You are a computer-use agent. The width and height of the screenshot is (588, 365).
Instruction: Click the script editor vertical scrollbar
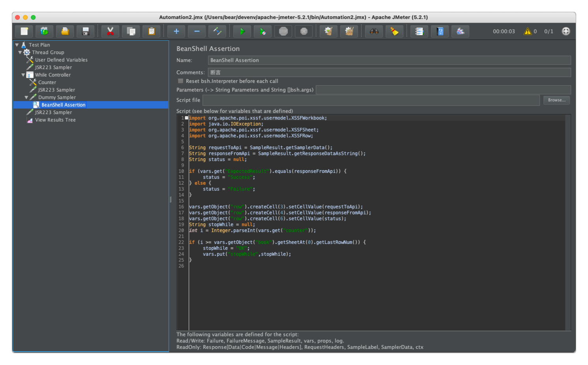click(568, 222)
